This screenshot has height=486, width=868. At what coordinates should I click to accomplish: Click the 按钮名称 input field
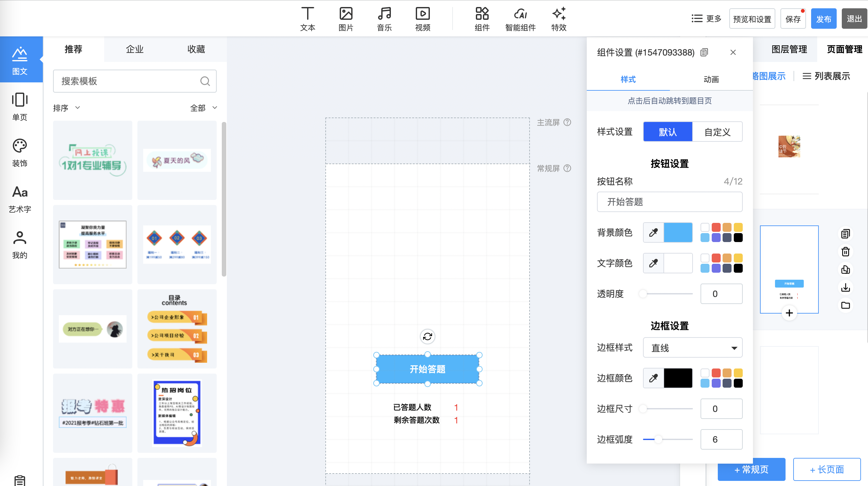tap(669, 201)
